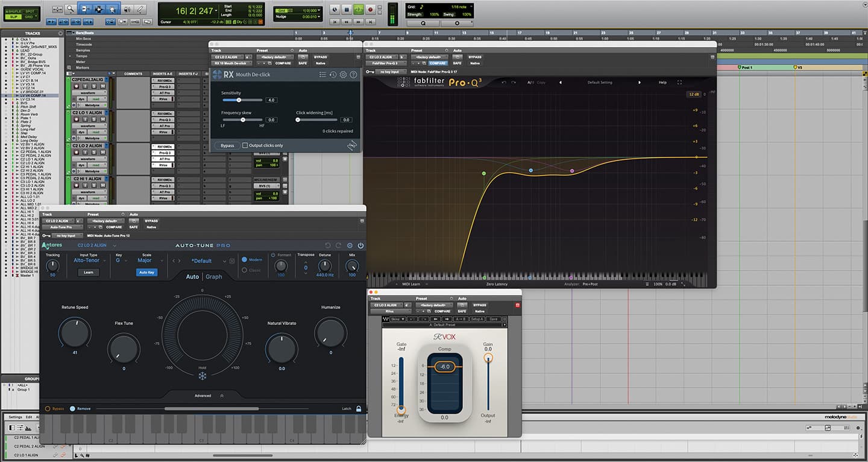
Task: Click Bypass button in RX Mouth De-click
Action: tap(227, 145)
